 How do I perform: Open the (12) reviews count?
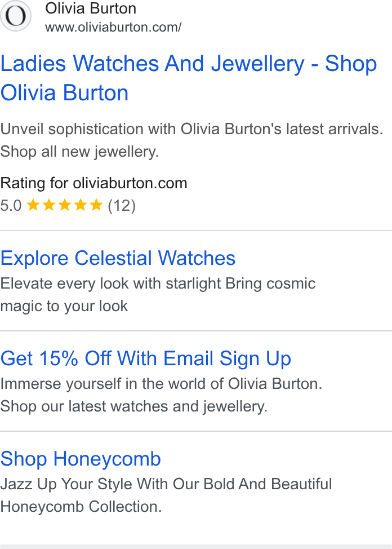[122, 206]
